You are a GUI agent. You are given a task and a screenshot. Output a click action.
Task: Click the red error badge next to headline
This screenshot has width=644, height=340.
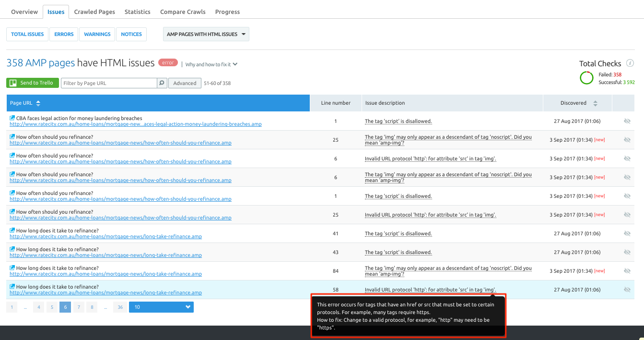click(x=167, y=62)
